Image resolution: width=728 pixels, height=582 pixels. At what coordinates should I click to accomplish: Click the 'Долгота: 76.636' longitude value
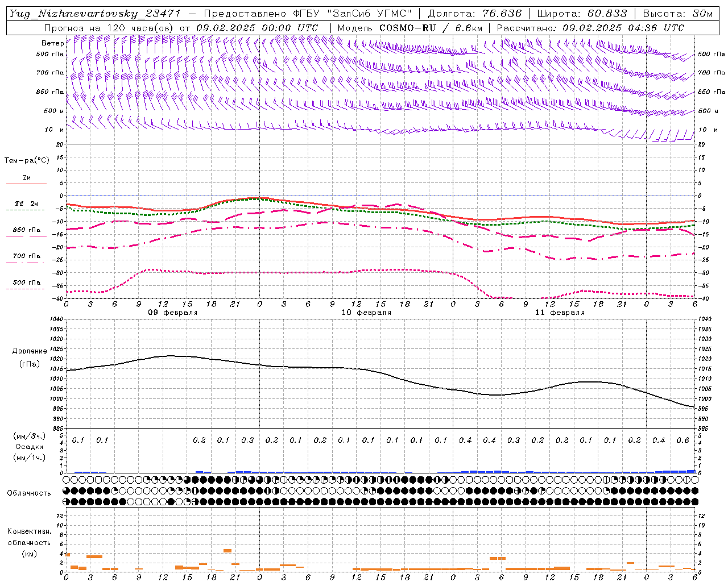click(x=474, y=14)
